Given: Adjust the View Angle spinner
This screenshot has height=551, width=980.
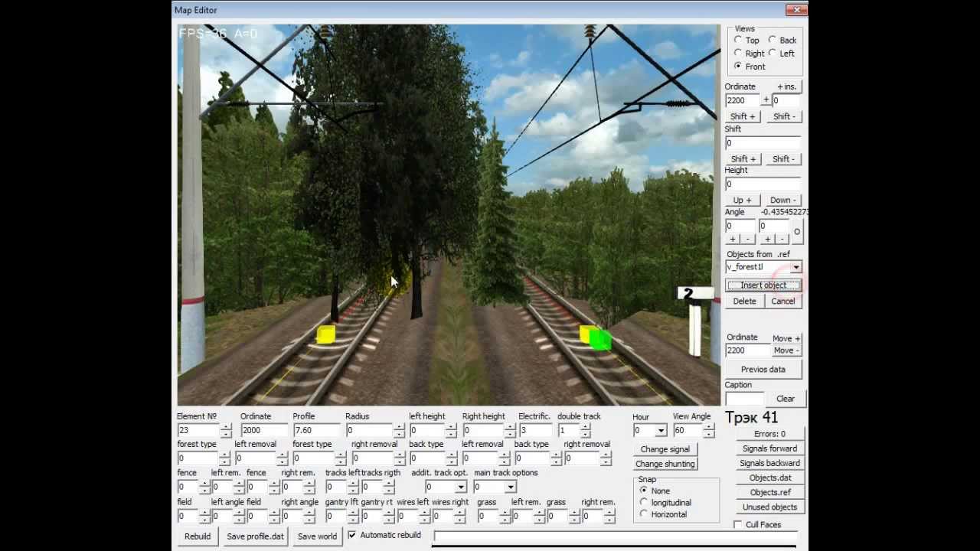Looking at the screenshot, I should click(x=709, y=431).
